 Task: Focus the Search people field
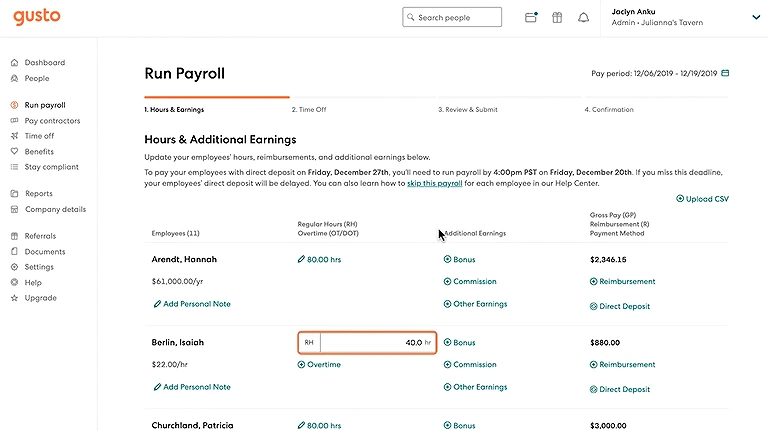tap(452, 17)
